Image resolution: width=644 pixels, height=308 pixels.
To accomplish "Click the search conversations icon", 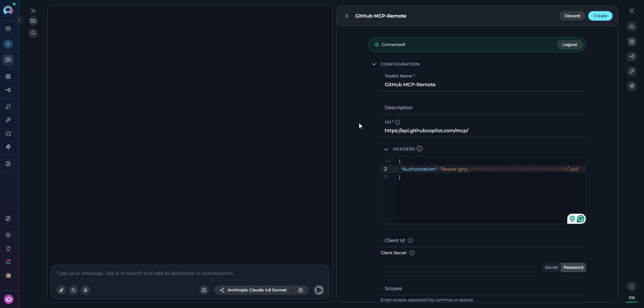I will coord(33,33).
